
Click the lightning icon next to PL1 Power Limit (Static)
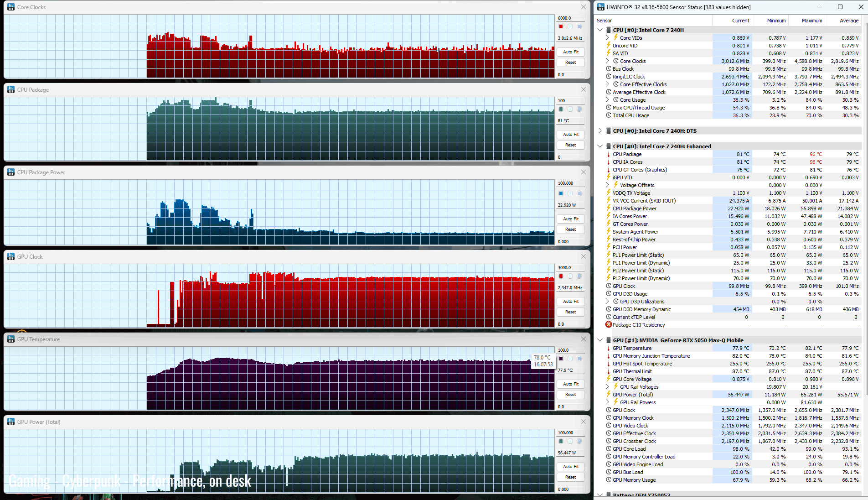[x=608, y=255]
